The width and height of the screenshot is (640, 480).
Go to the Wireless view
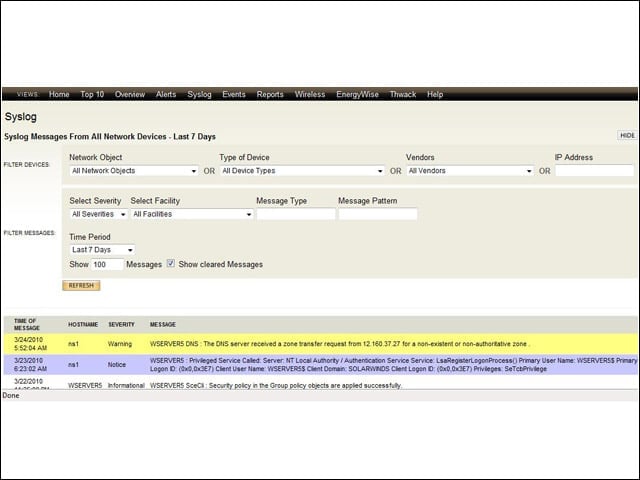tap(310, 94)
